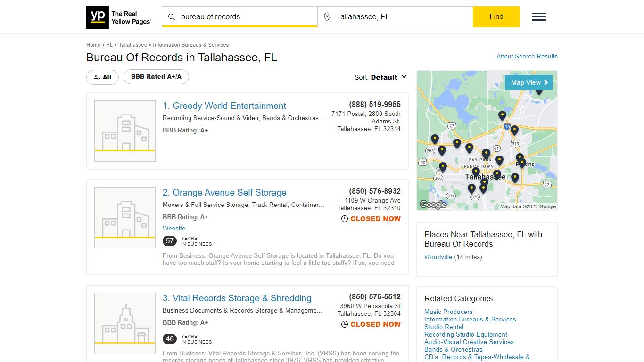The image size is (644, 362).
Task: Filter by BBB Rated A+/A
Action: tap(156, 77)
